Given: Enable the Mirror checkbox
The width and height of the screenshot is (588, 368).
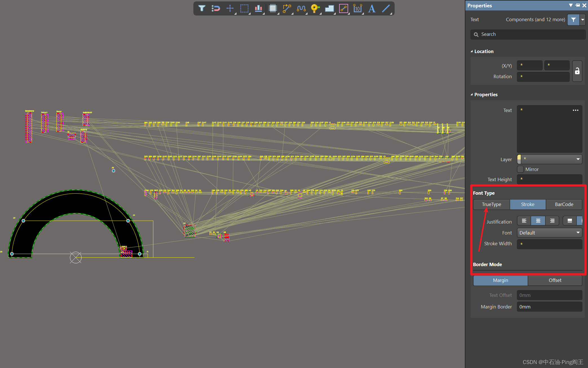Looking at the screenshot, I should 520,169.
